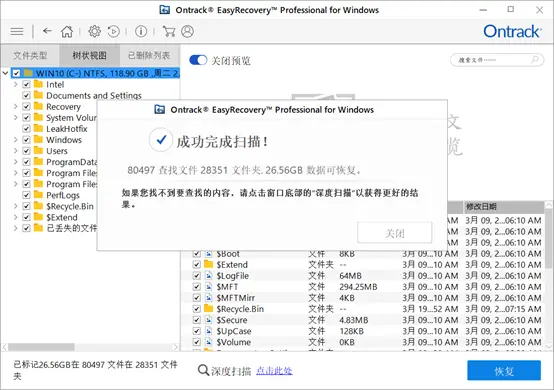Open settings gear in the toolbar
Viewport: 554px width, 390px height.
[x=94, y=31]
